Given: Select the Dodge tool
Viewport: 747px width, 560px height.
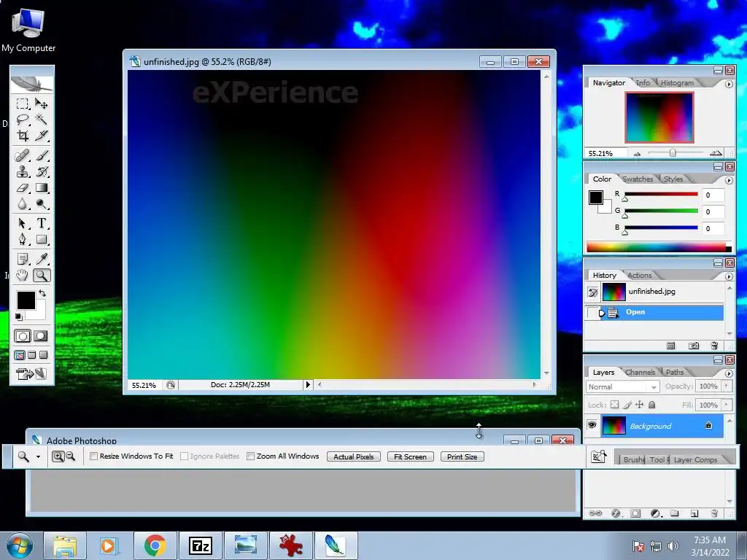Looking at the screenshot, I should pyautogui.click(x=42, y=204).
